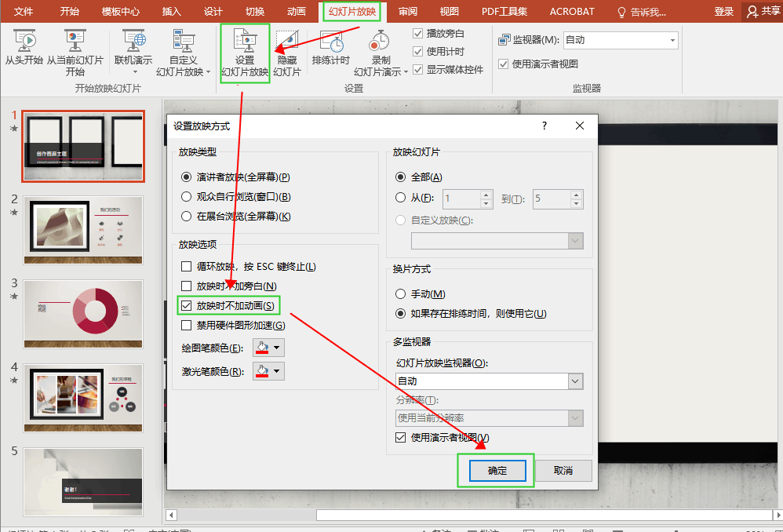Increase the 从(F) slide number spinner
This screenshot has width=783, height=532.
pyautogui.click(x=486, y=195)
